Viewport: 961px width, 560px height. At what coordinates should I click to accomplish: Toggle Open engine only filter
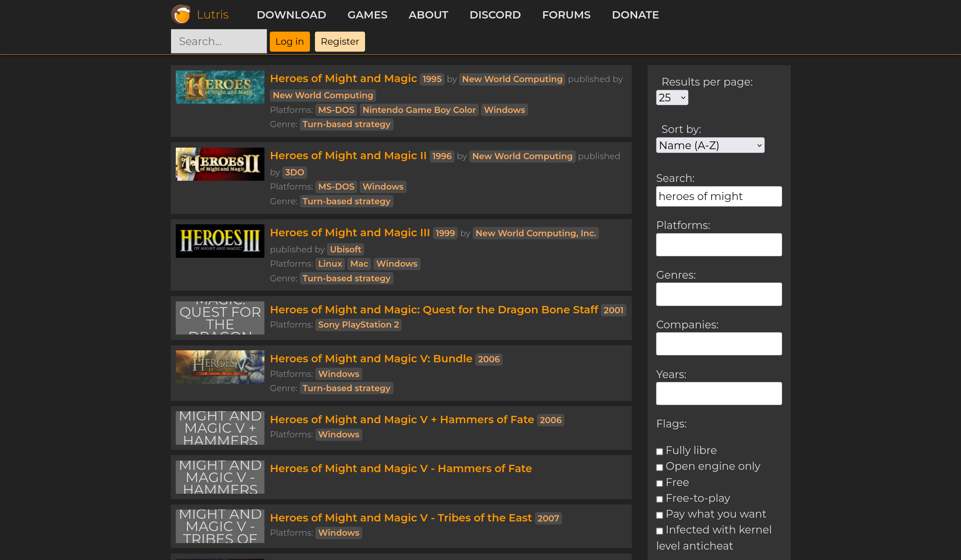pos(660,467)
